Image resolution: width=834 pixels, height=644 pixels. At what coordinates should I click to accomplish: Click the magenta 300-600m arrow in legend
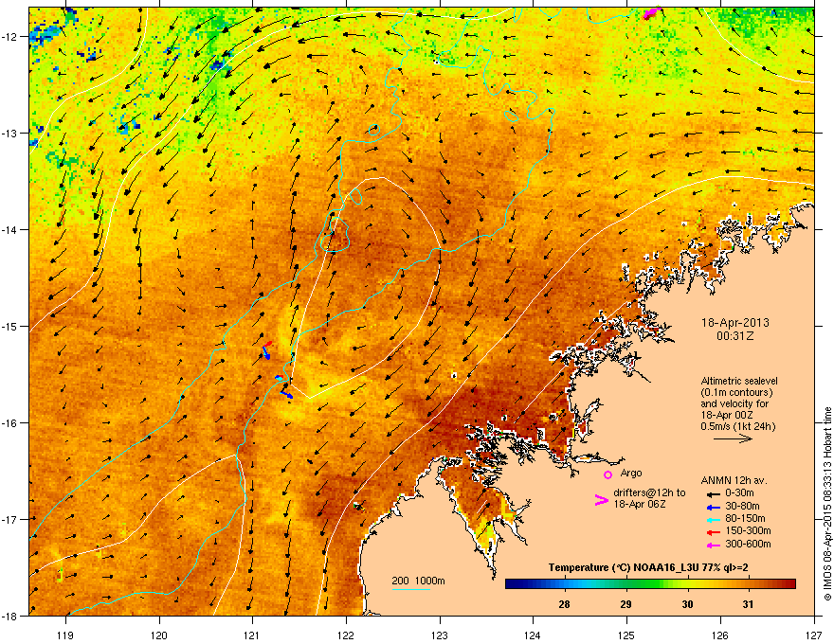click(714, 545)
